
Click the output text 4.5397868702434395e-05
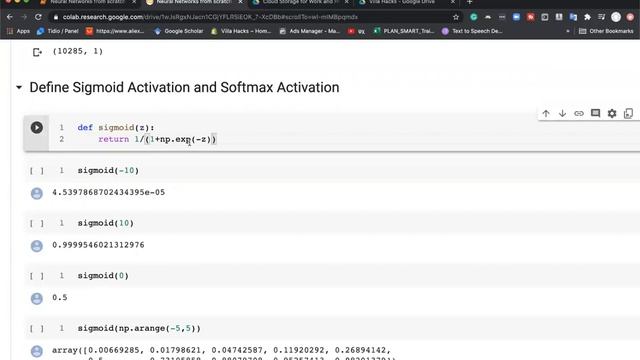[109, 192]
